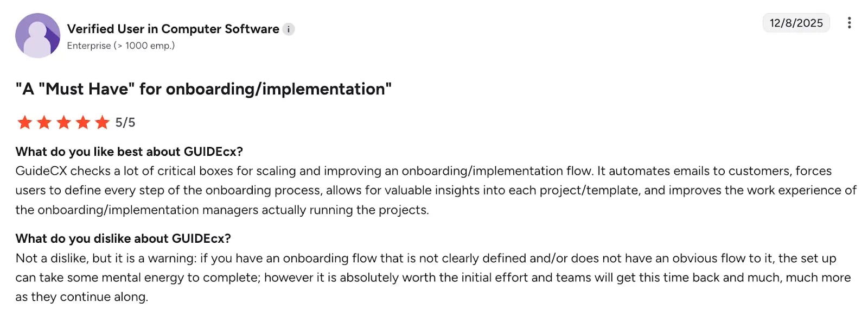Click the fourth rating star
The image size is (868, 309).
(x=83, y=123)
